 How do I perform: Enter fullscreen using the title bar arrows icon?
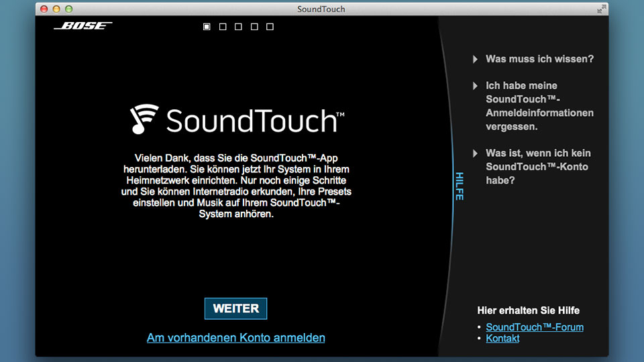tap(600, 9)
